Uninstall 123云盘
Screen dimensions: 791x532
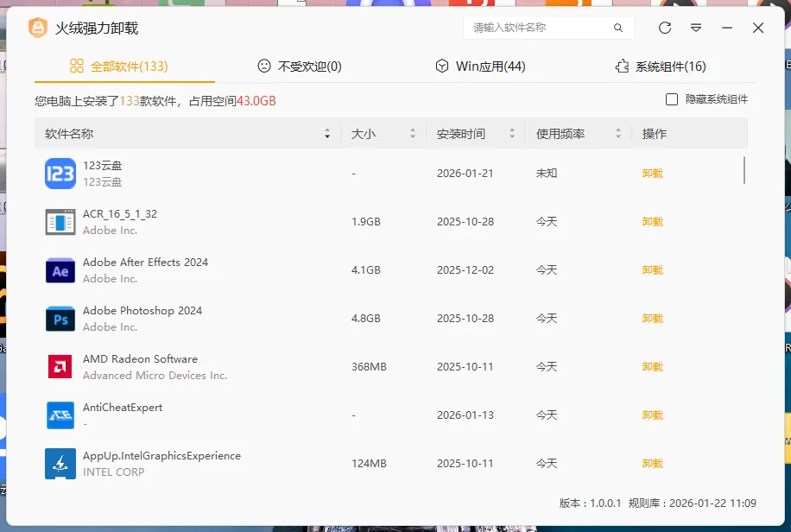click(x=652, y=173)
